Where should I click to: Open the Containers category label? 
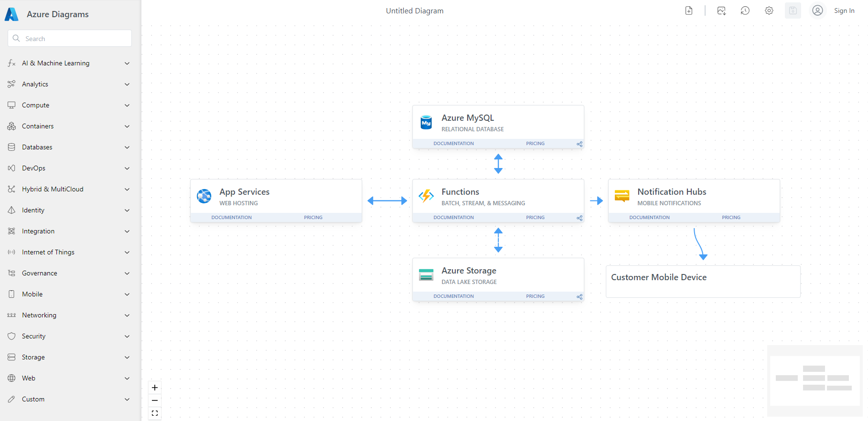[x=38, y=126]
